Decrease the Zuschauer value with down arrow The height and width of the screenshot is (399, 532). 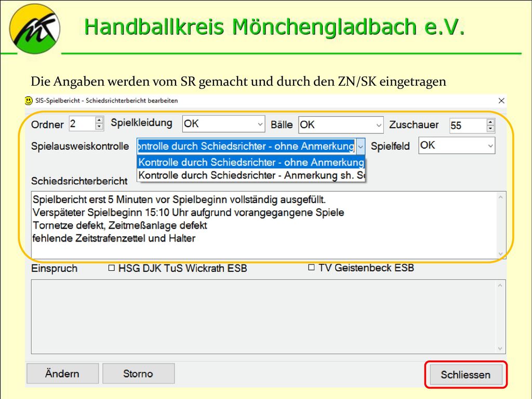click(490, 129)
